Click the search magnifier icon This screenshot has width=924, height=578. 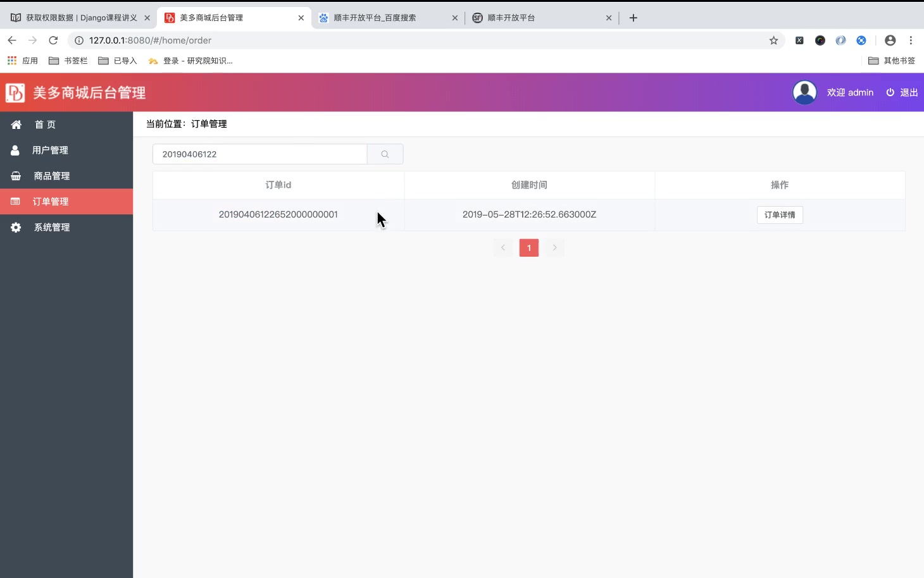coord(384,154)
